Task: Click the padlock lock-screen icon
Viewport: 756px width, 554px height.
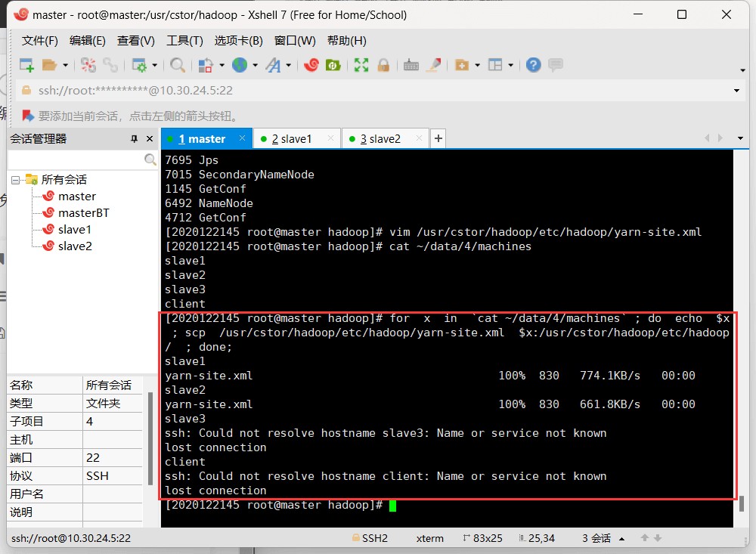Action: click(383, 65)
